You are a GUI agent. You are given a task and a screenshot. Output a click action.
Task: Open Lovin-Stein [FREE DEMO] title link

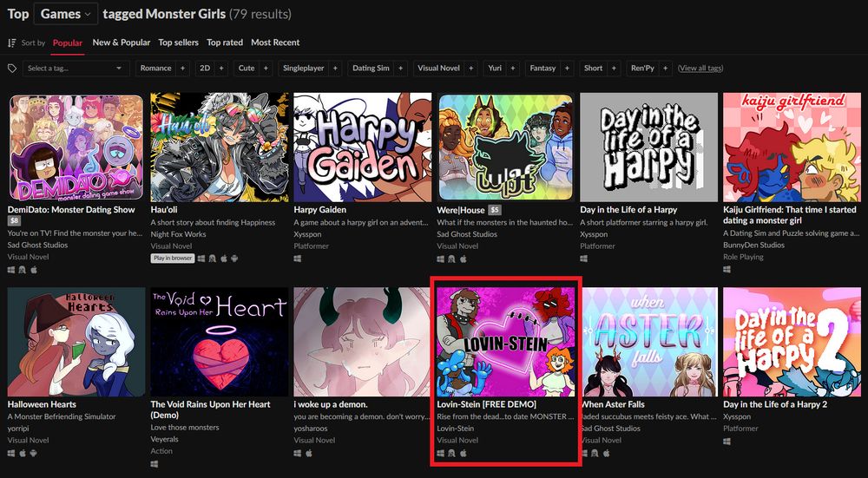click(487, 404)
